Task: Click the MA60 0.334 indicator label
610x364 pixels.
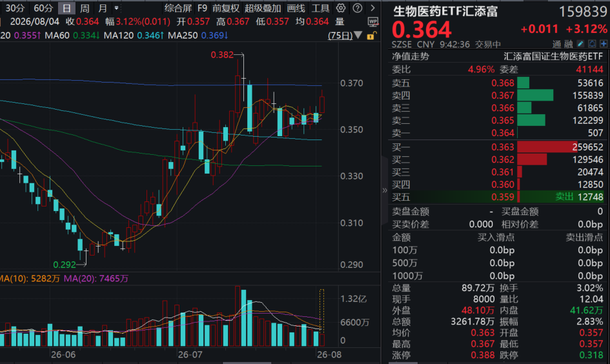Action: pyautogui.click(x=72, y=35)
